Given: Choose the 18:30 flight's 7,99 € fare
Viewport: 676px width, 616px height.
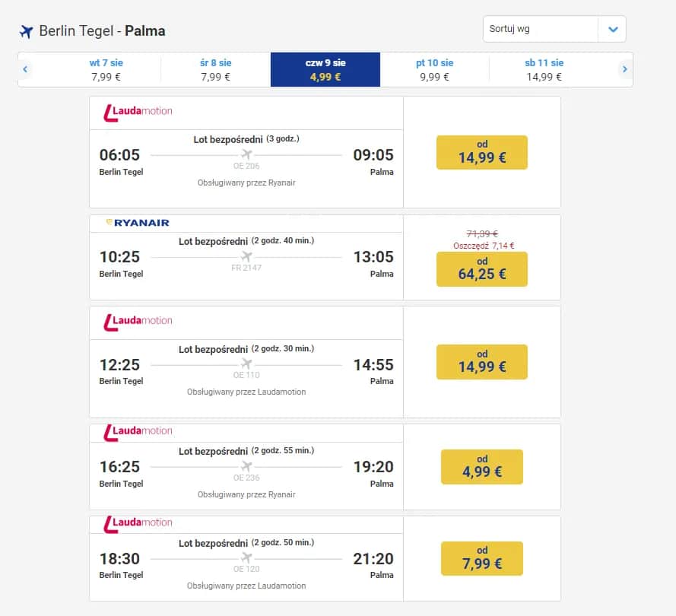Looking at the screenshot, I should pos(482,558).
